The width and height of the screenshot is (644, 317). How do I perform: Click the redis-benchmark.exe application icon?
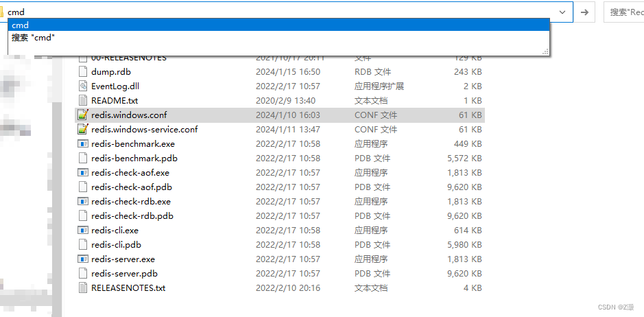click(x=84, y=144)
